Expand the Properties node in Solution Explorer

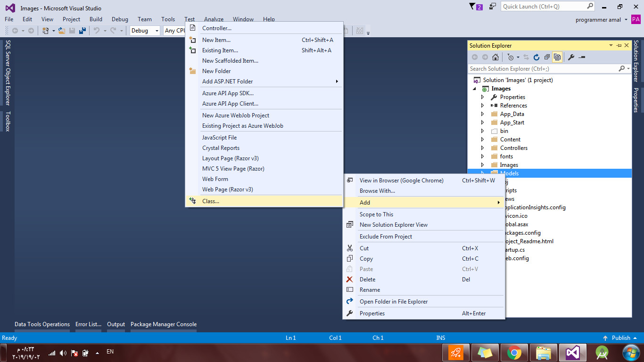click(x=482, y=97)
